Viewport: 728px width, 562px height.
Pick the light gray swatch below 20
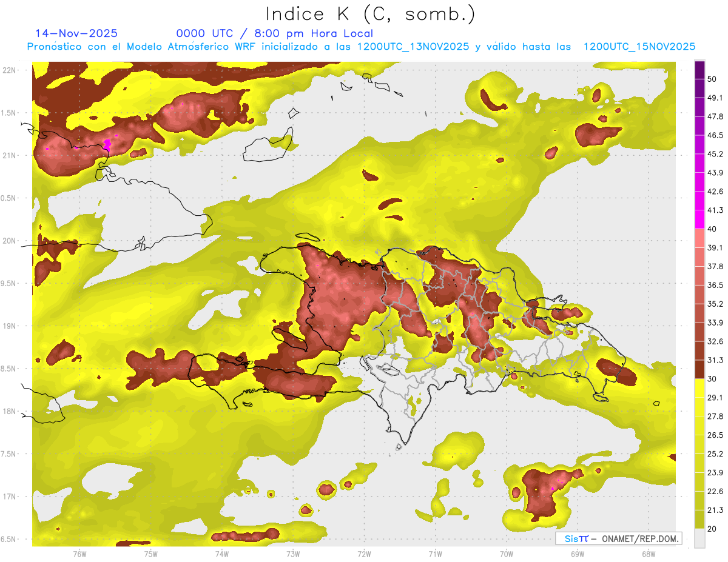coord(699,538)
